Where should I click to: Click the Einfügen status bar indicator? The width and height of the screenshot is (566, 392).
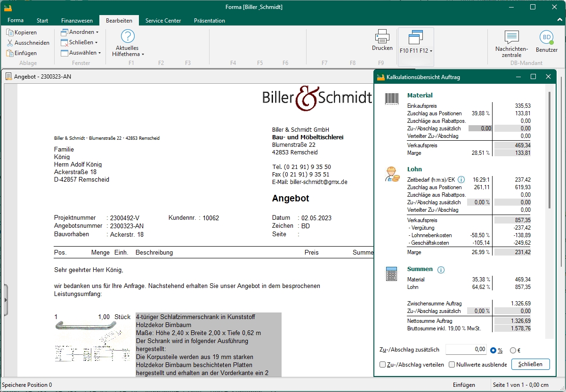[464, 385]
